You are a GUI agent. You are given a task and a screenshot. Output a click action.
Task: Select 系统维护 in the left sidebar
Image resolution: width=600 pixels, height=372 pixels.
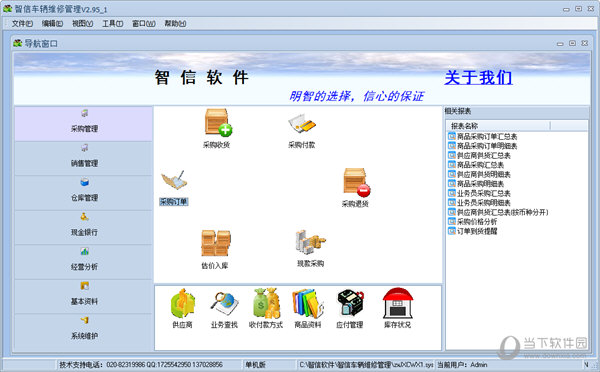(x=84, y=331)
